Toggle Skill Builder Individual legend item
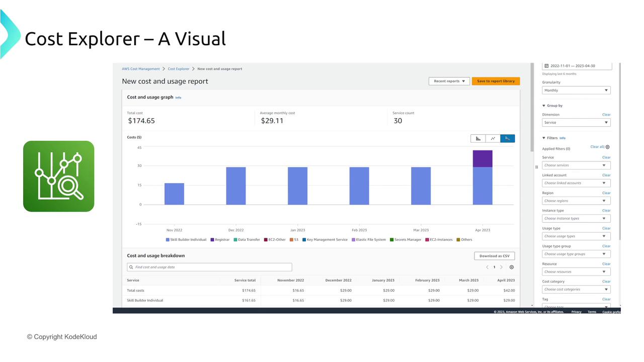 (x=186, y=240)
